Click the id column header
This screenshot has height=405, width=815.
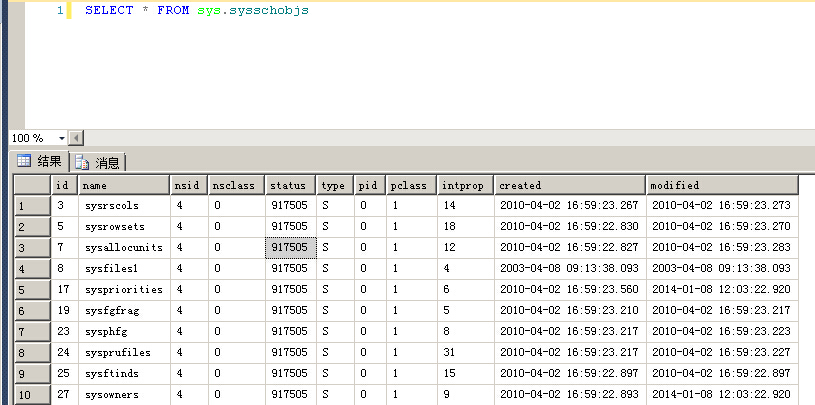64,185
